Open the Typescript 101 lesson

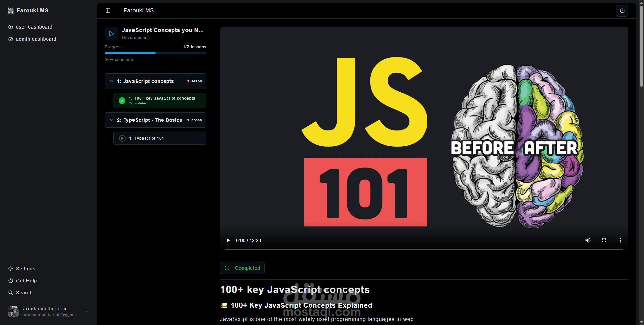[x=160, y=138]
